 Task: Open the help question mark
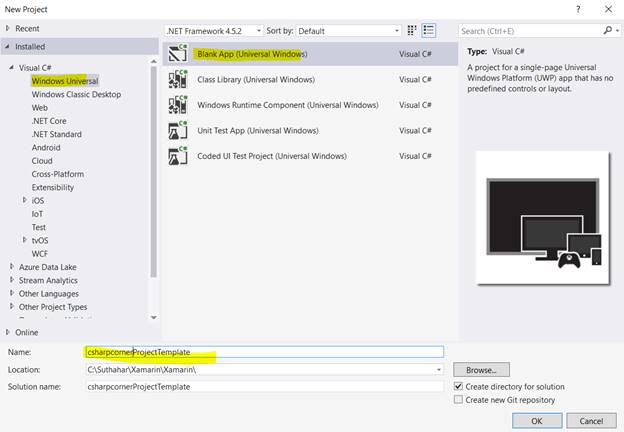578,9
